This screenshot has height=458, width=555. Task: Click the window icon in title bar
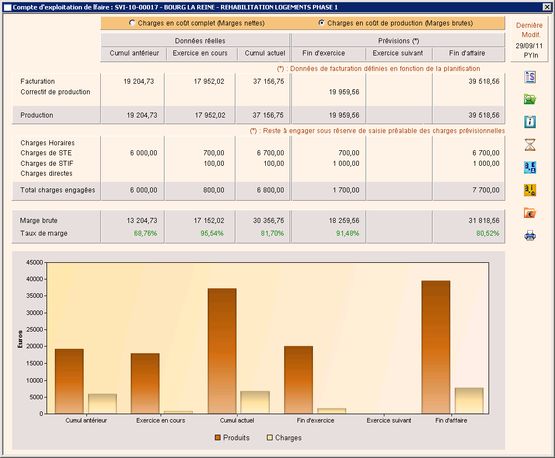click(x=7, y=7)
